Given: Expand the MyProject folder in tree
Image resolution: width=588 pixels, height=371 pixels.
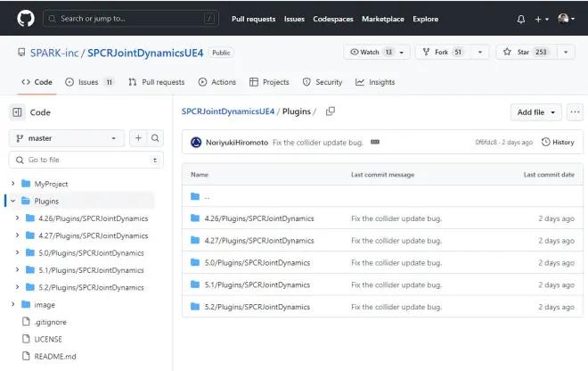Looking at the screenshot, I should [13, 184].
